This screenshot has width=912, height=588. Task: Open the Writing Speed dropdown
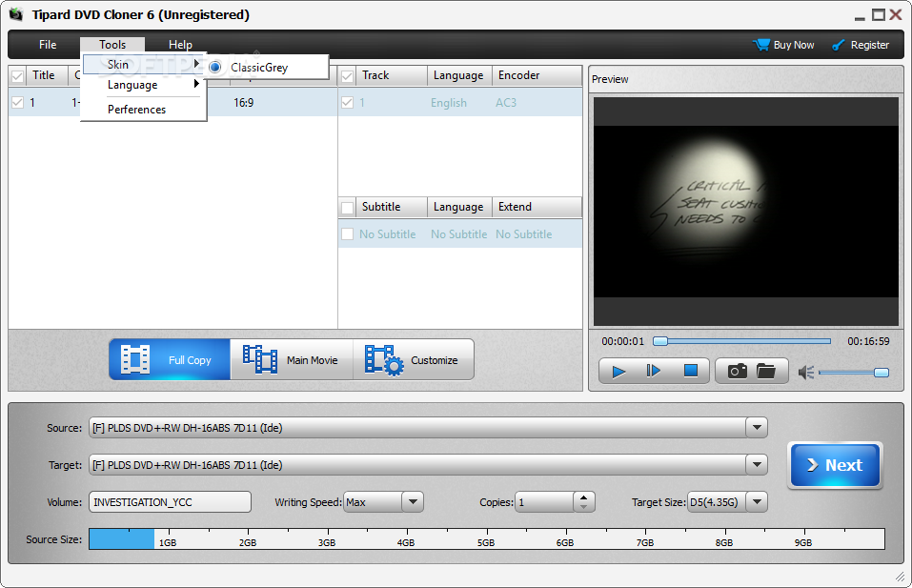[413, 502]
